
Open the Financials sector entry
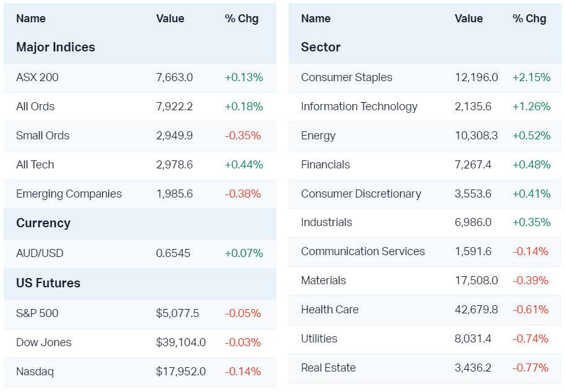(x=325, y=165)
